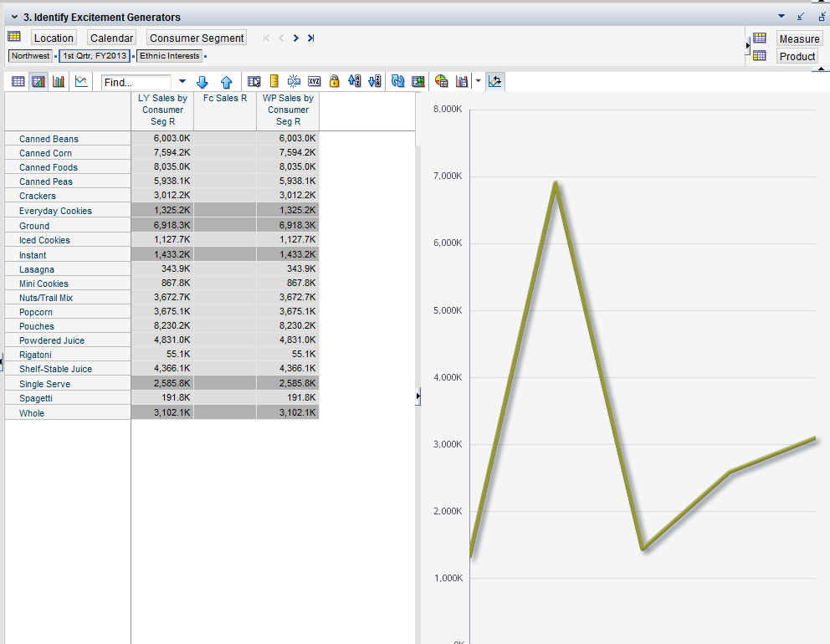Image resolution: width=830 pixels, height=644 pixels.
Task: Select the WP Sales by Consumer Seg R header
Action: [288, 110]
